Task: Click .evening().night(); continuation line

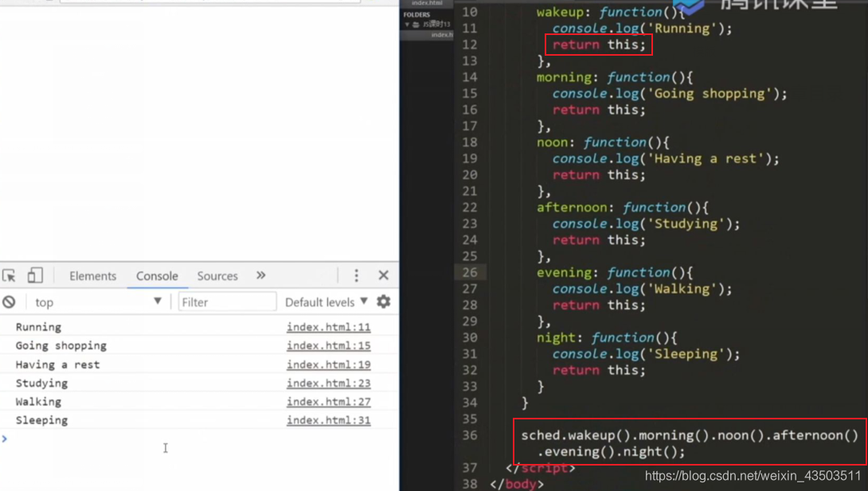Action: [611, 452]
